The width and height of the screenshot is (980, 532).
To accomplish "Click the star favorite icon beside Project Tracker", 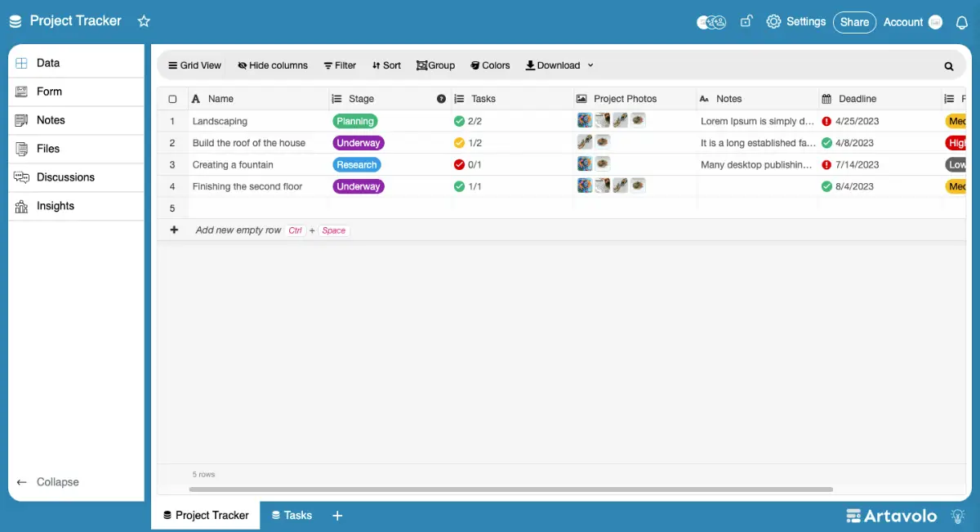I will click(x=144, y=22).
